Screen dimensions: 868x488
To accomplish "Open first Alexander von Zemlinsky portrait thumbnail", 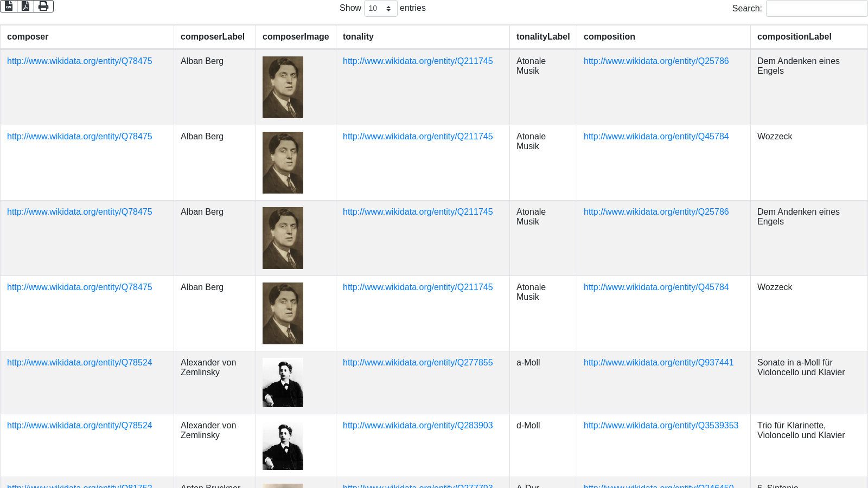I will (x=283, y=382).
